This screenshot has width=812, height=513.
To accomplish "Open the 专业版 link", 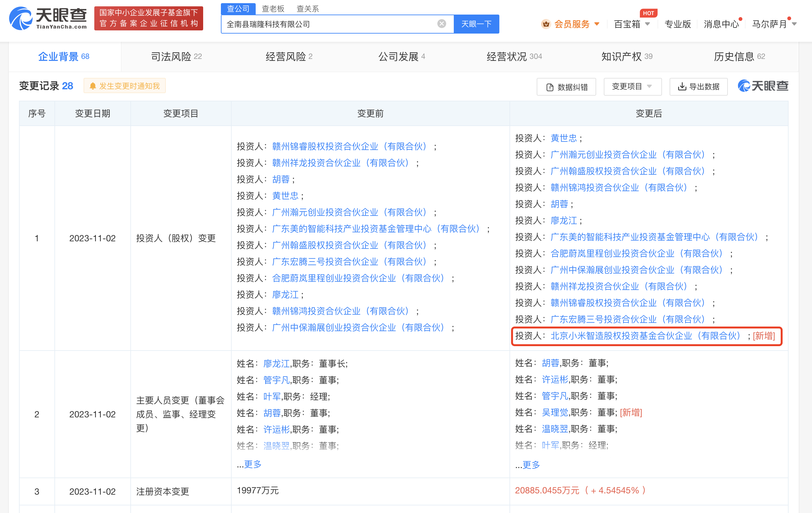I will pyautogui.click(x=677, y=24).
